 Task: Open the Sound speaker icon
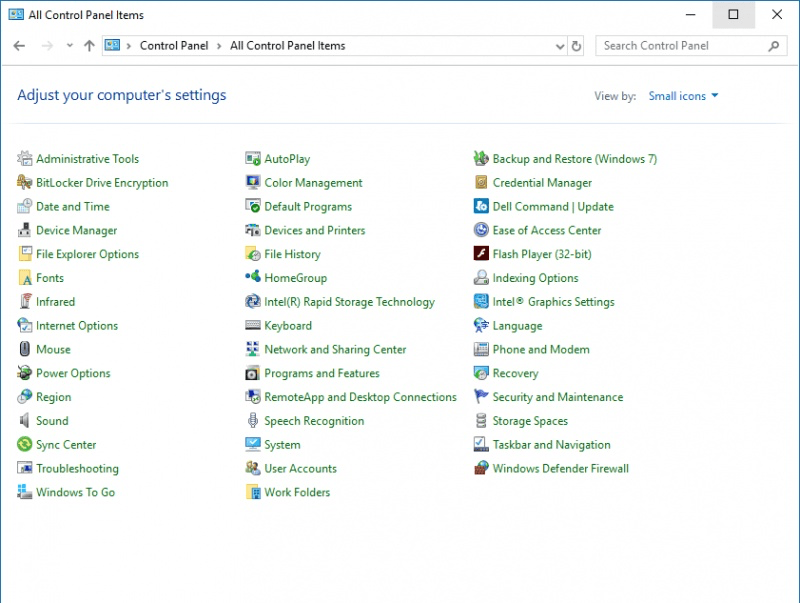pyautogui.click(x=24, y=421)
